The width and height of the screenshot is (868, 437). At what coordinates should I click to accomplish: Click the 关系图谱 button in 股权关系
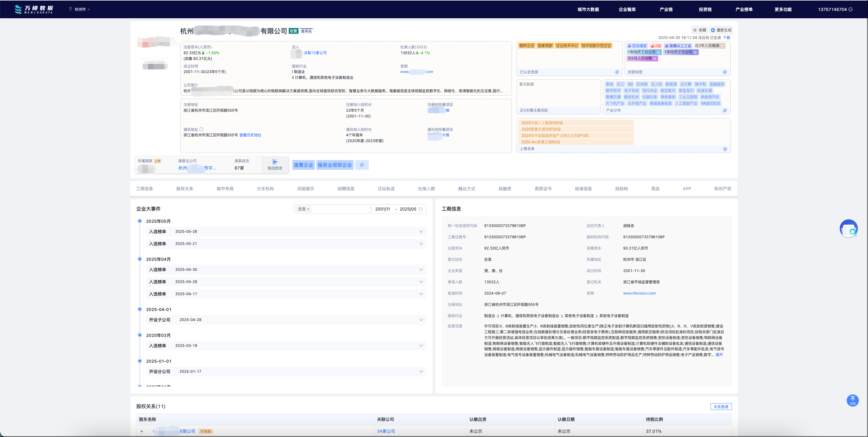tap(721, 407)
